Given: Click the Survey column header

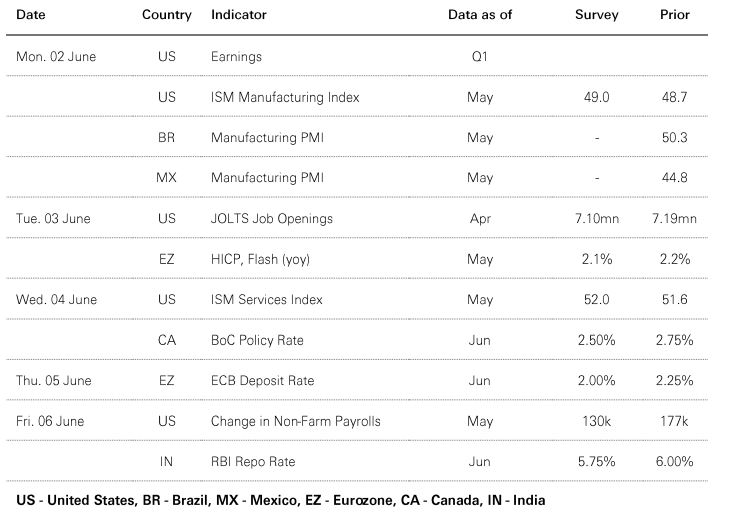Looking at the screenshot, I should [x=596, y=15].
